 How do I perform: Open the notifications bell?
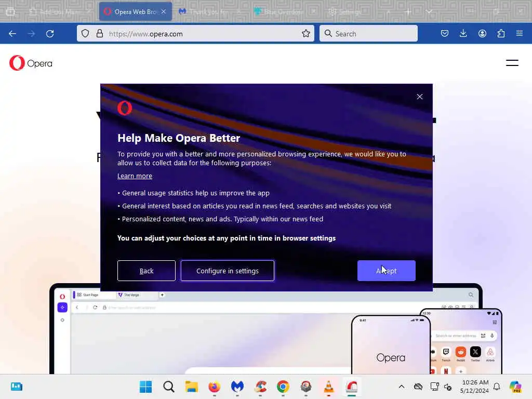[x=497, y=387]
